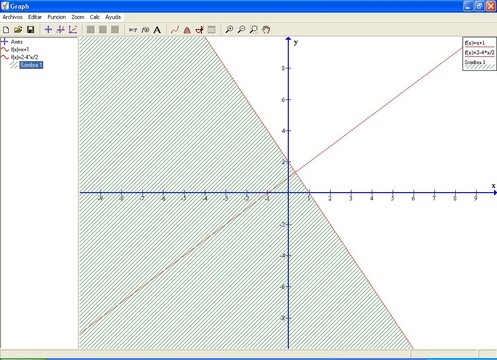The width and height of the screenshot is (497, 360).
Task: Click the f(x)=2-4*x/2 legend entry
Action: point(479,52)
